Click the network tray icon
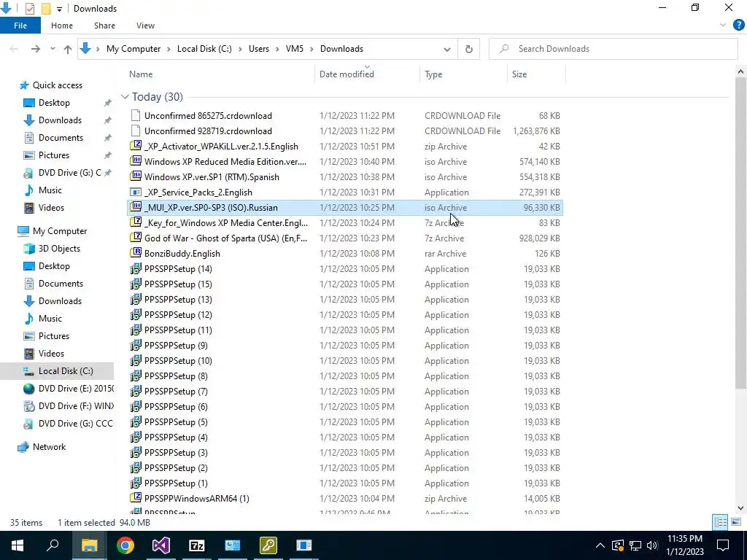747x560 pixels. 635,545
